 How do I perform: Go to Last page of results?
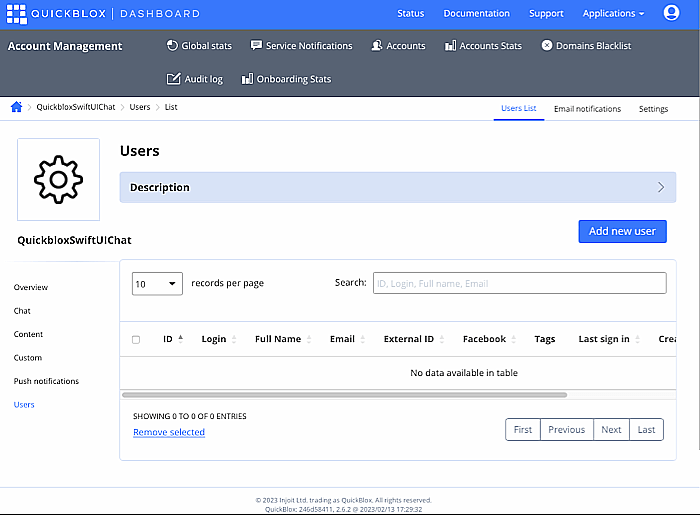tap(646, 429)
